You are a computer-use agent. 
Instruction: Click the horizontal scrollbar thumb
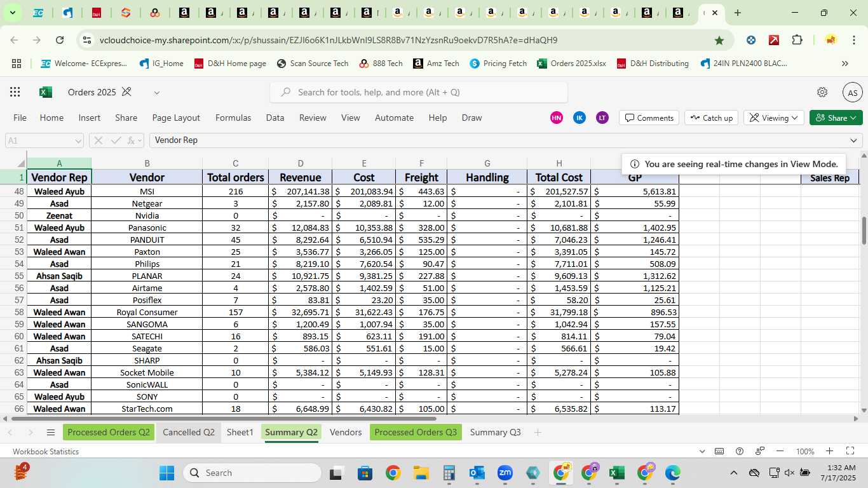point(224,419)
